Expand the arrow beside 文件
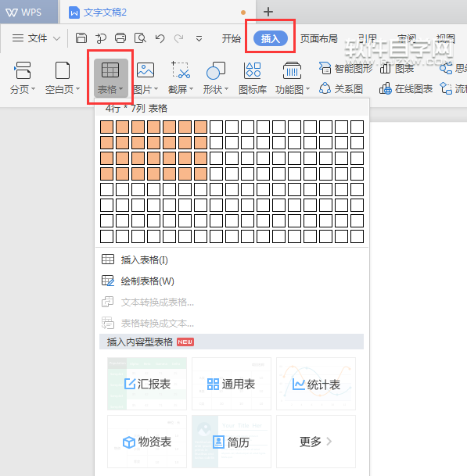This screenshot has height=476, width=467. coord(56,38)
